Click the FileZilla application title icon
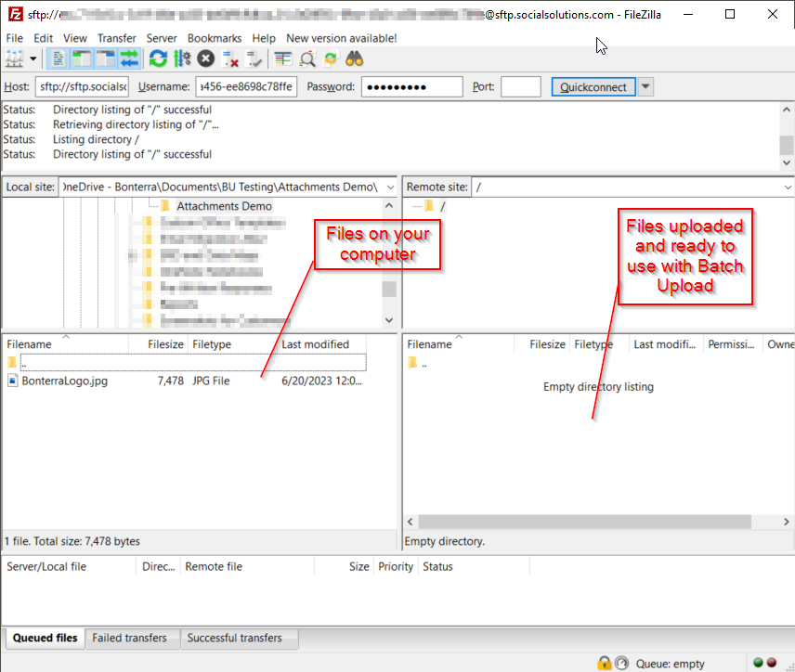The width and height of the screenshot is (795, 672). click(x=16, y=14)
